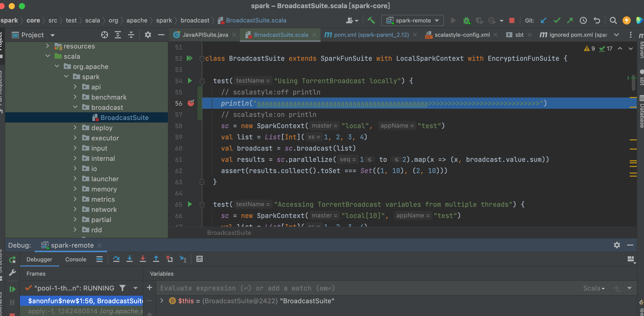
Task: Open spark-remote run configuration dropdown
Action: point(412,20)
